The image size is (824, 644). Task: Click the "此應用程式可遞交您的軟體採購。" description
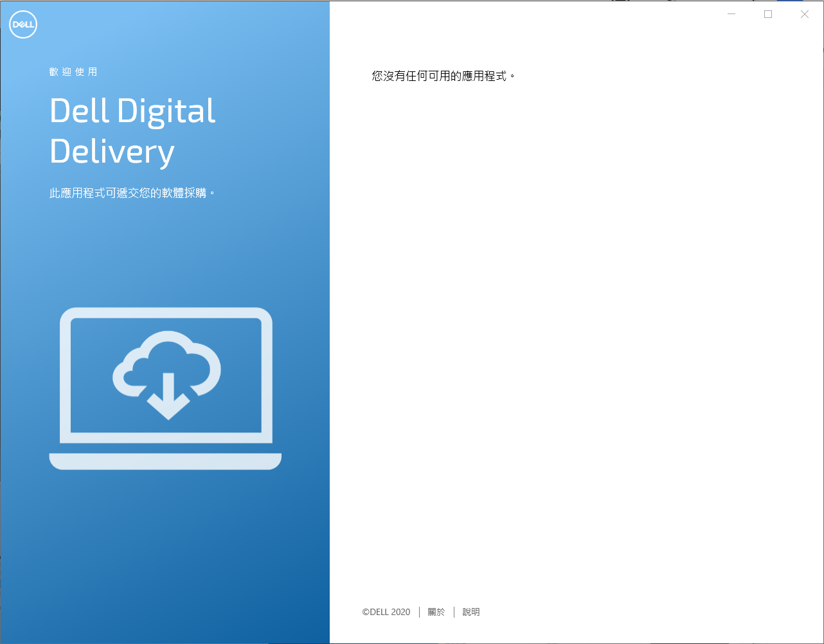[x=132, y=193]
